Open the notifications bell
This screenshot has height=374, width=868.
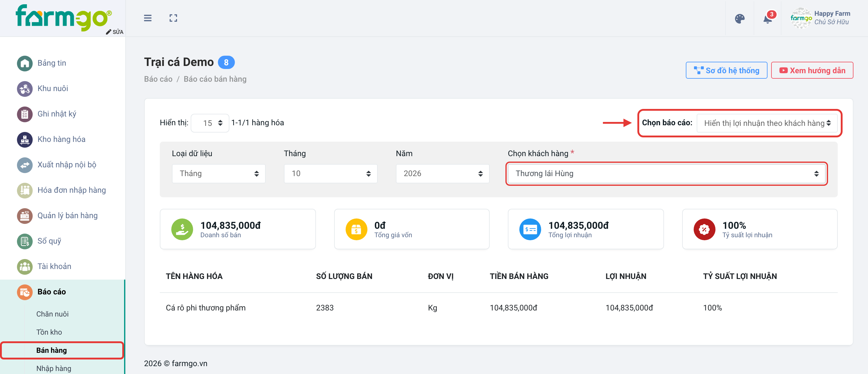point(768,18)
